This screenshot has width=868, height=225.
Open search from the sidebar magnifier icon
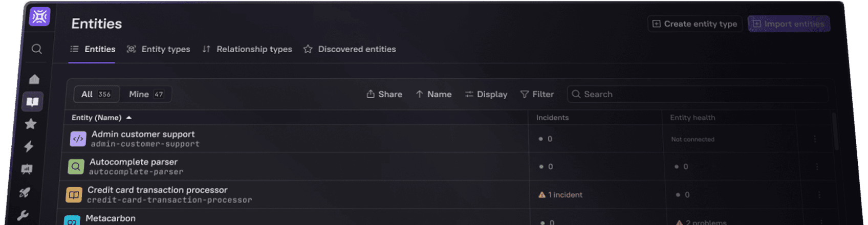coord(36,49)
